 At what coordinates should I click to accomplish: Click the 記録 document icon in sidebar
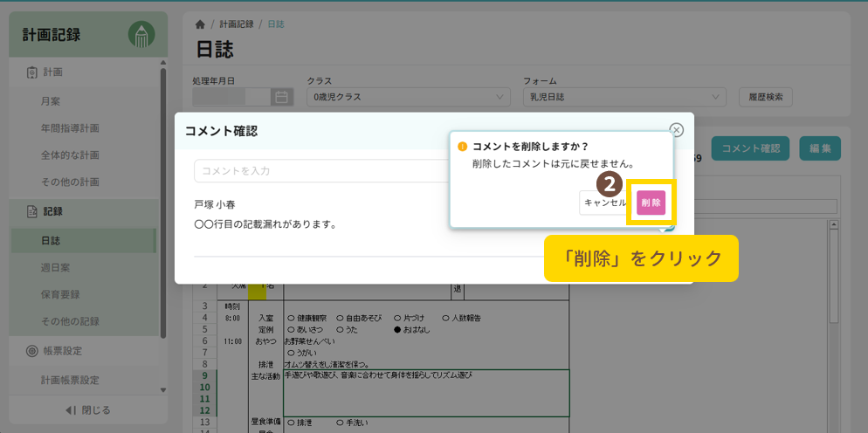coord(31,211)
